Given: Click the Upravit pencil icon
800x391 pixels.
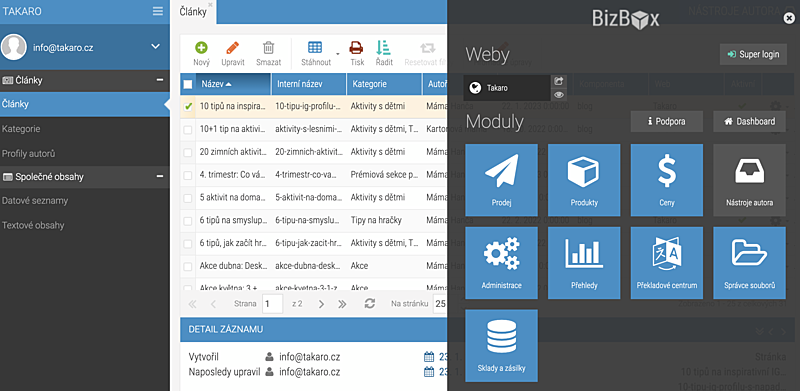Looking at the screenshot, I should click(233, 48).
